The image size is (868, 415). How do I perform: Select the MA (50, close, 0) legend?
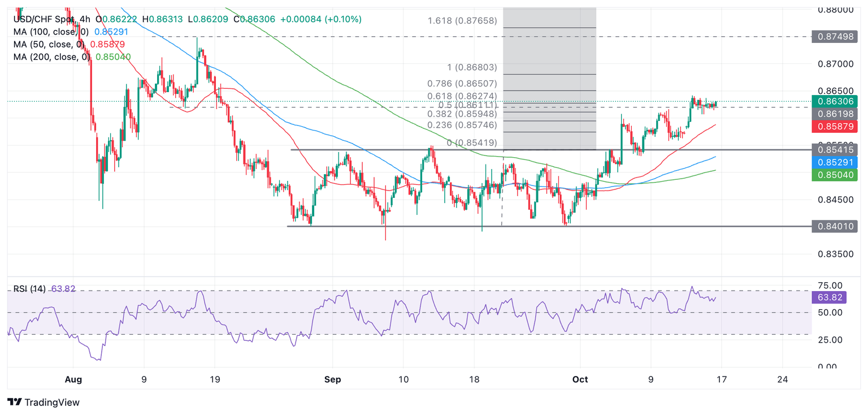point(48,44)
